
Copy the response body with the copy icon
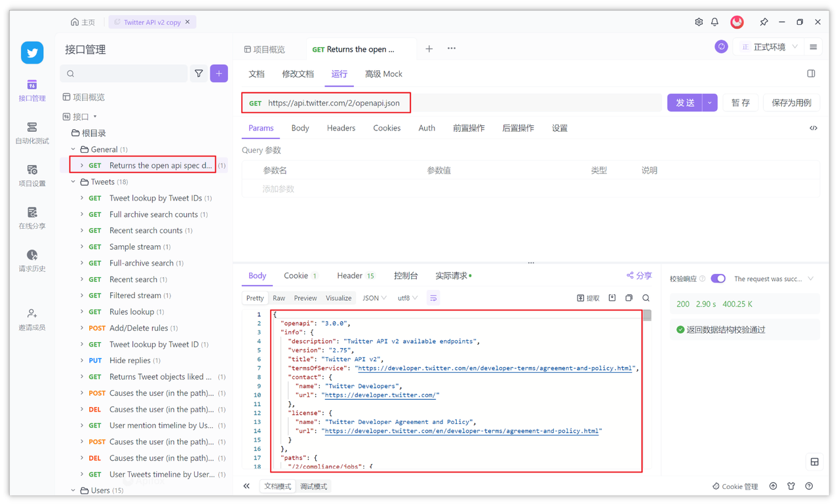(628, 298)
